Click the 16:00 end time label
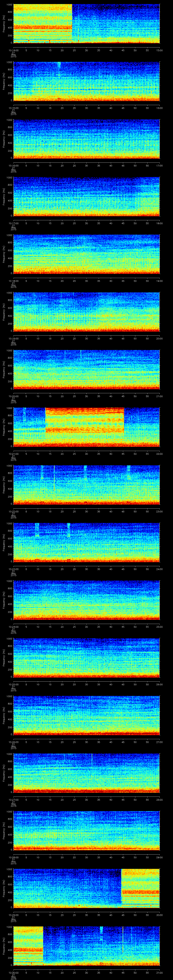This screenshot has height=980, width=173. 160,108
